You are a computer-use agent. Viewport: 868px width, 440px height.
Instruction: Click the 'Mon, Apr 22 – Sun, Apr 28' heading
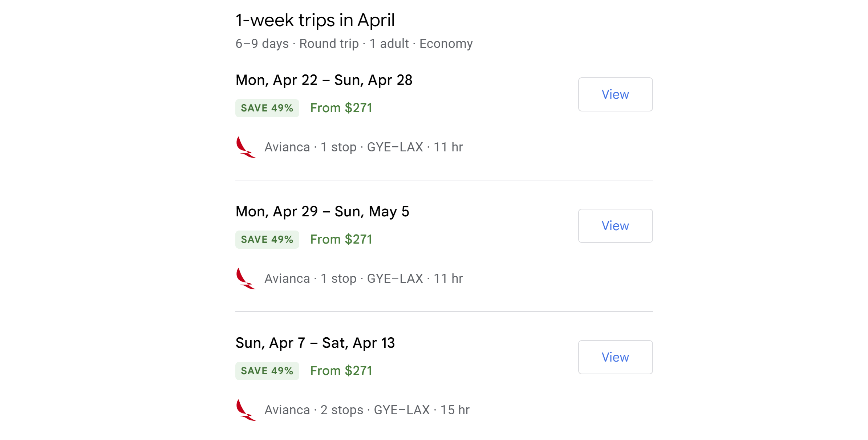tap(324, 80)
